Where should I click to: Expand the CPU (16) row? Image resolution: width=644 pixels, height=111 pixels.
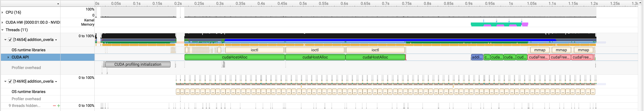coord(3,12)
